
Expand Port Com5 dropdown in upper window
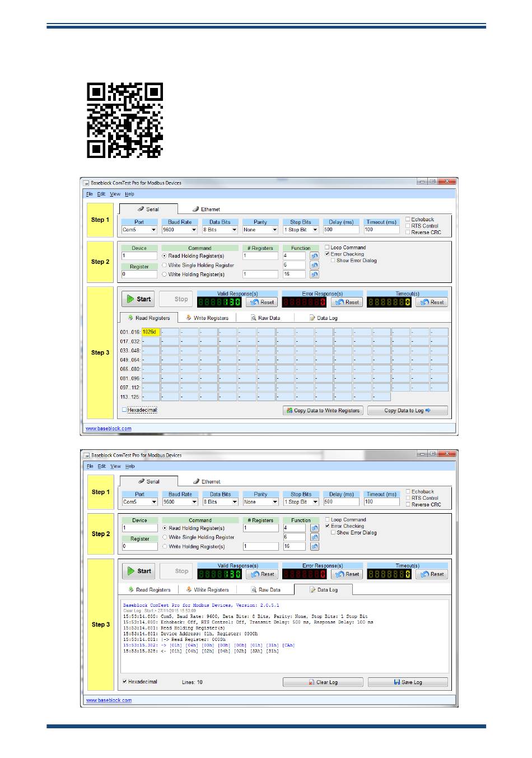coord(153,230)
